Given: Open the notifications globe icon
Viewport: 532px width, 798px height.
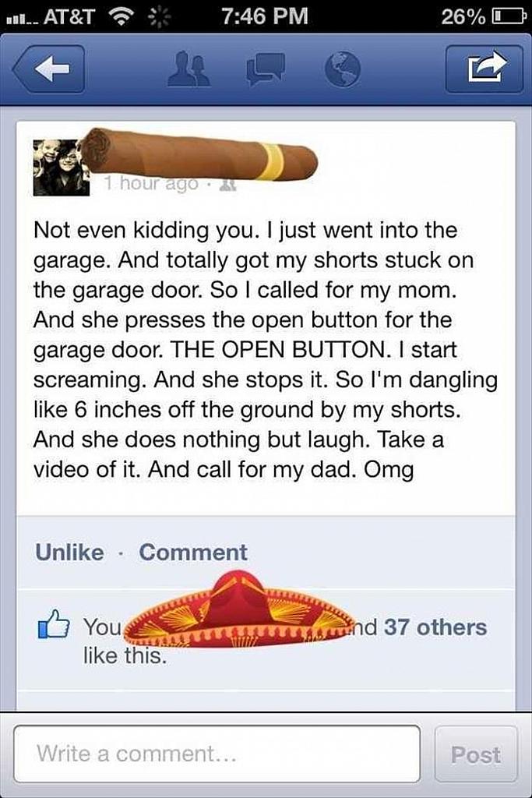Looking at the screenshot, I should [x=343, y=69].
